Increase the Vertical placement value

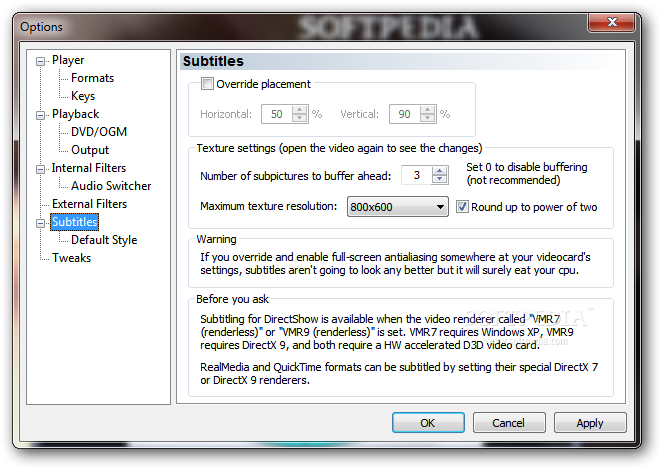point(428,110)
